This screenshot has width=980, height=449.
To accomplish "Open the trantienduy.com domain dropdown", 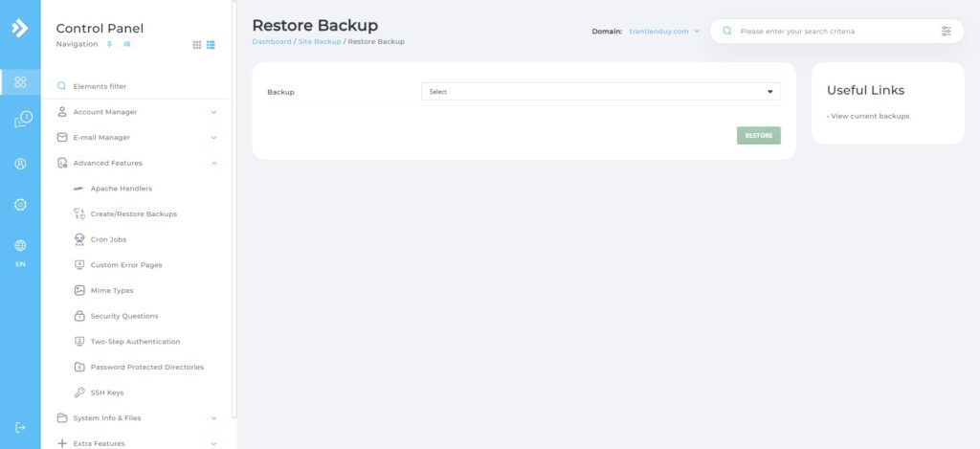I will pyautogui.click(x=664, y=32).
